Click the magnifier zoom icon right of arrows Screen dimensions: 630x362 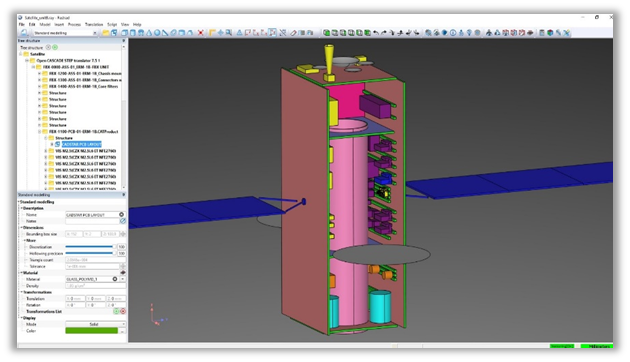click(x=428, y=33)
